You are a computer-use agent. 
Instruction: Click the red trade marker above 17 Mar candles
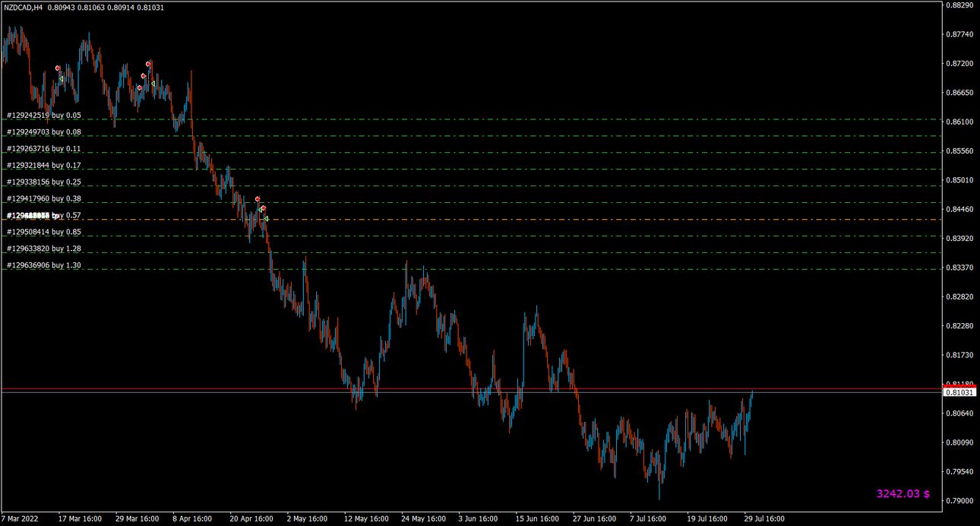(x=58, y=68)
